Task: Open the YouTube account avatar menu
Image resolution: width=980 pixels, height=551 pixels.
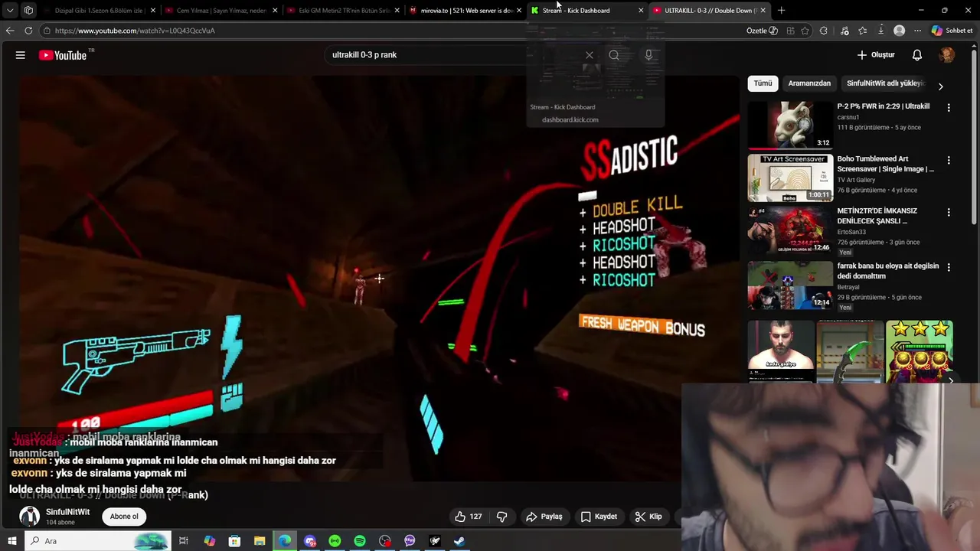Action: tap(947, 55)
